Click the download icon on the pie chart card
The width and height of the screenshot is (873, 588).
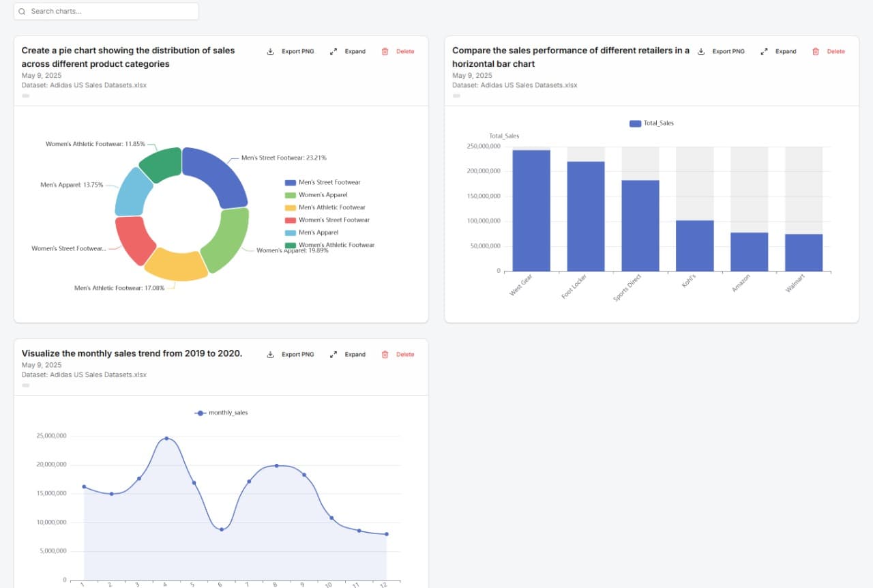(x=271, y=50)
